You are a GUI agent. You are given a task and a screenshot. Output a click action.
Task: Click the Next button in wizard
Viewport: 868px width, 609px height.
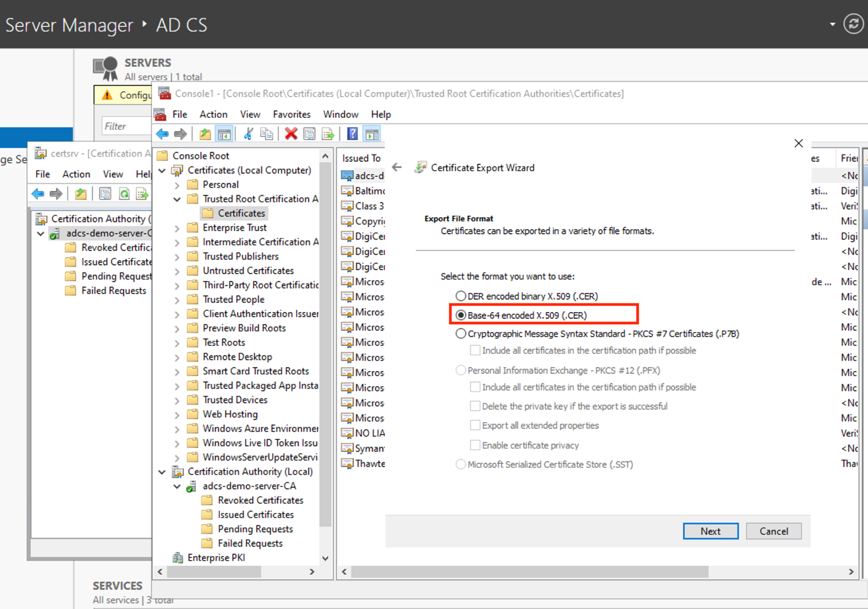[x=710, y=531]
